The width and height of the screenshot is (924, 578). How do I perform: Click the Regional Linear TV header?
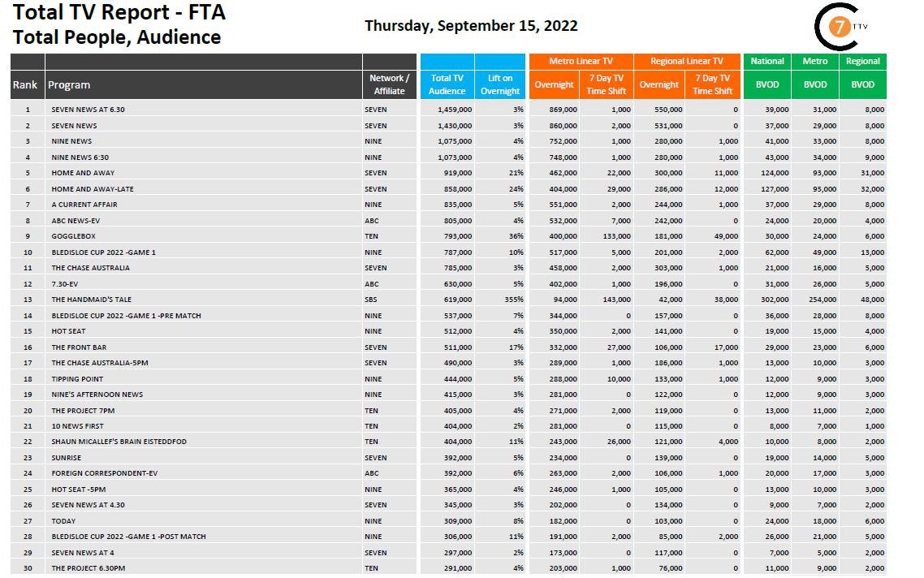pos(687,61)
